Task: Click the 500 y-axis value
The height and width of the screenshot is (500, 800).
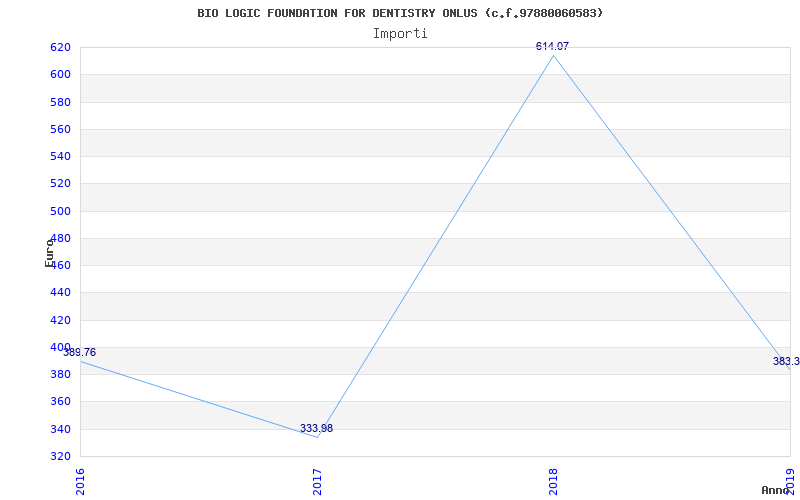Action: click(x=60, y=211)
